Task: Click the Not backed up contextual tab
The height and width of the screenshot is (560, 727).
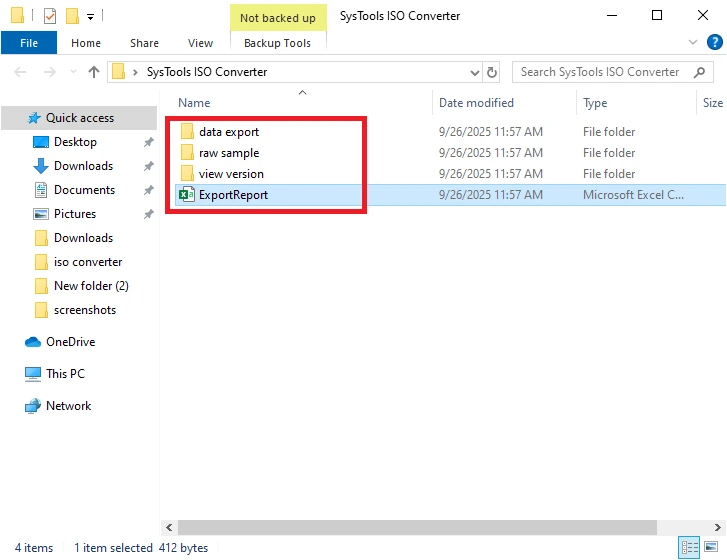Action: click(x=278, y=18)
